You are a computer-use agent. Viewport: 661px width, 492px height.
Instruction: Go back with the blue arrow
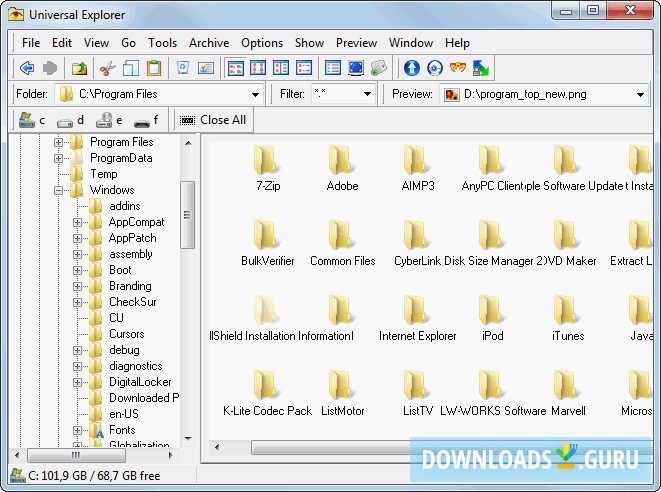27,68
